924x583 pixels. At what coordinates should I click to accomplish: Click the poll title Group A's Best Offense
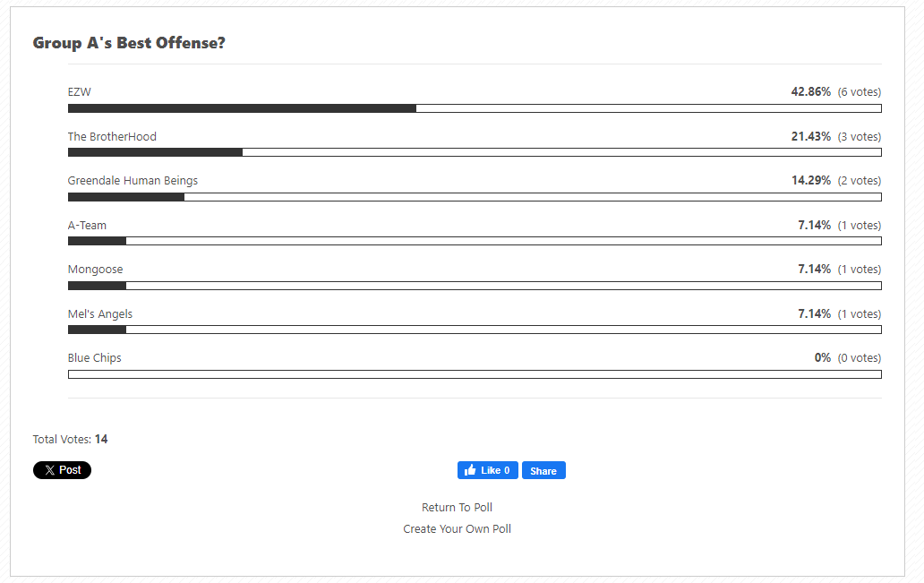click(x=129, y=43)
